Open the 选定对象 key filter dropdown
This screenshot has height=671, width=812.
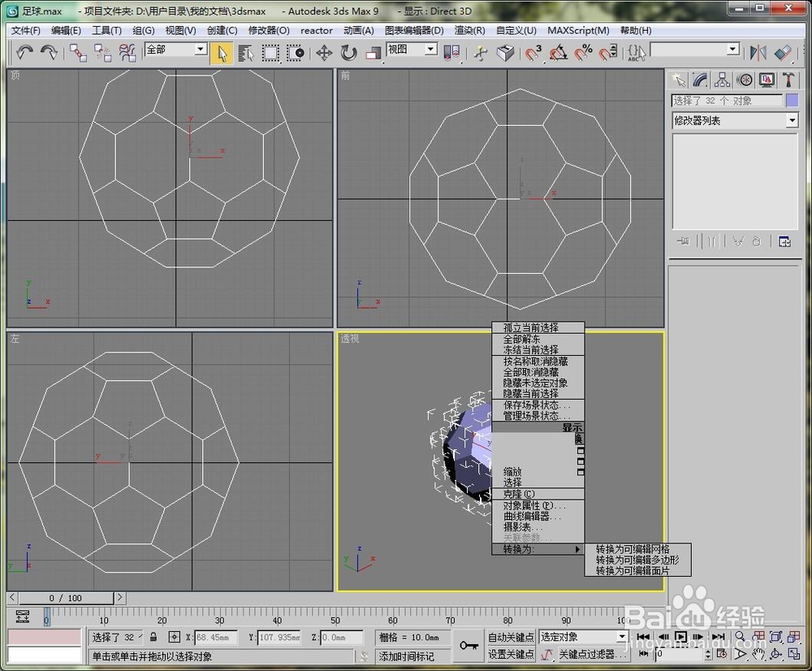pos(622,636)
